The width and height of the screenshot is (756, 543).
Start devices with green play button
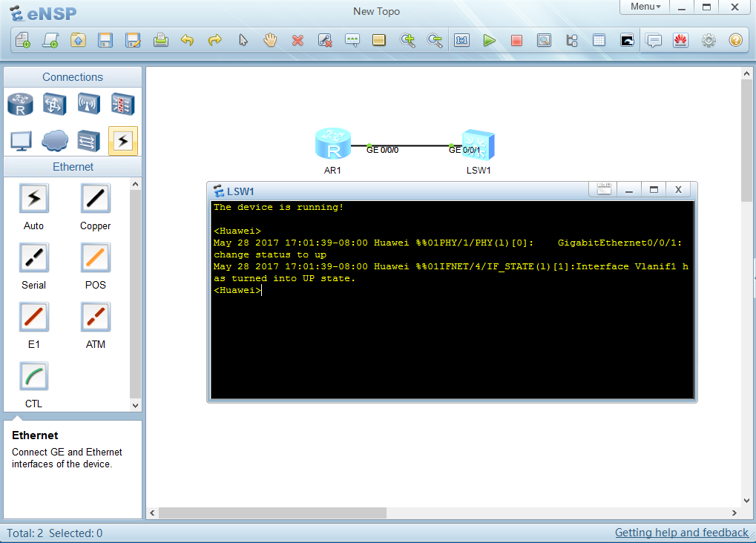pos(490,40)
